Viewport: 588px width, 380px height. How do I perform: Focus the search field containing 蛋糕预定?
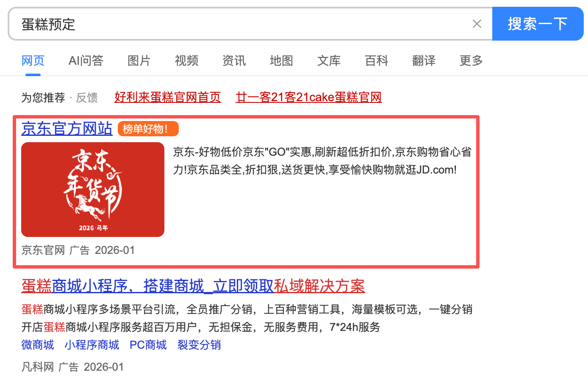[x=239, y=24]
